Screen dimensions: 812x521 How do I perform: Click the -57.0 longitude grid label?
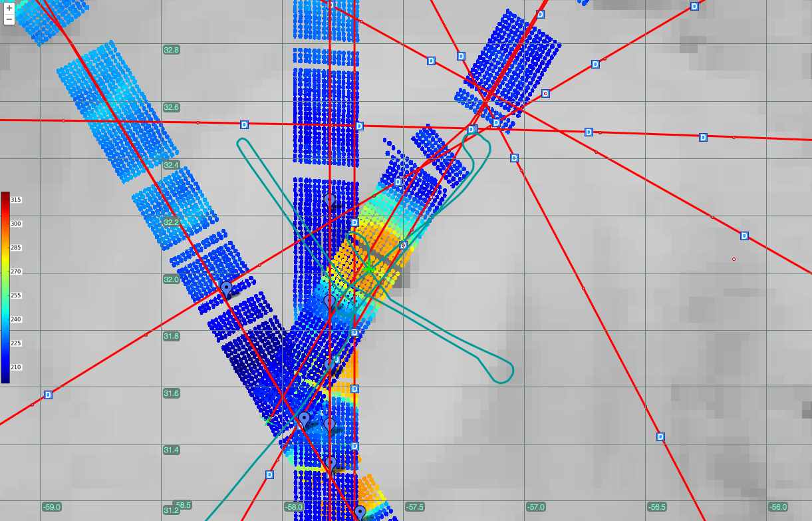(x=535, y=507)
